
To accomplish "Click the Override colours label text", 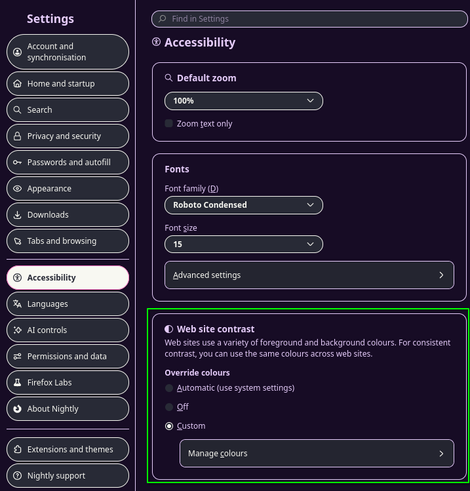I will click(x=197, y=373).
